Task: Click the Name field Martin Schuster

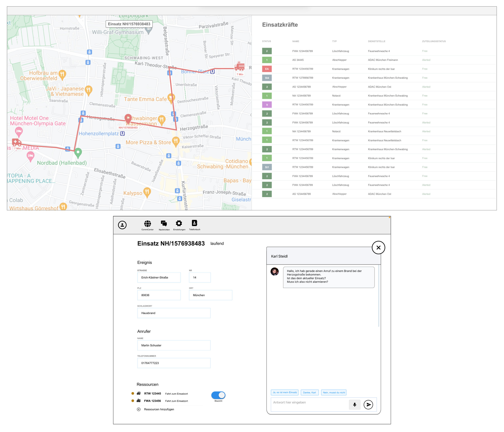Action: (x=174, y=345)
